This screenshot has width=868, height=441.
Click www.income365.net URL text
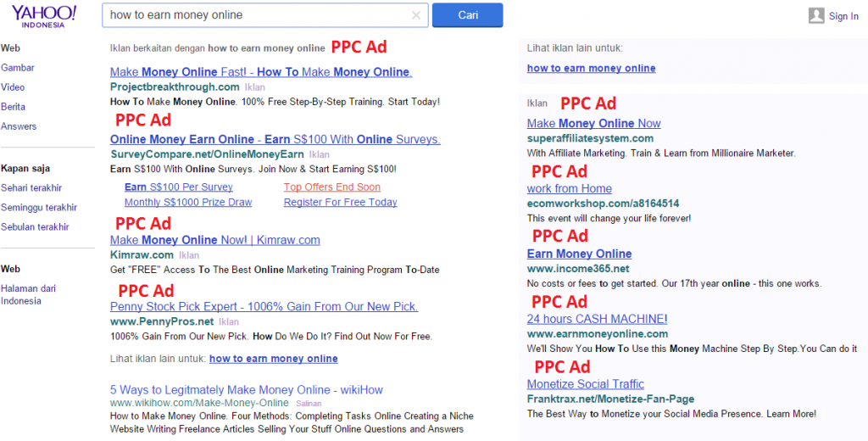tap(578, 269)
